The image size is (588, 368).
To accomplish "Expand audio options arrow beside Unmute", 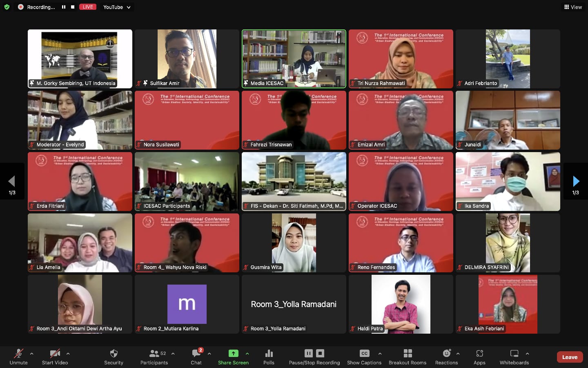I will 32,354.
